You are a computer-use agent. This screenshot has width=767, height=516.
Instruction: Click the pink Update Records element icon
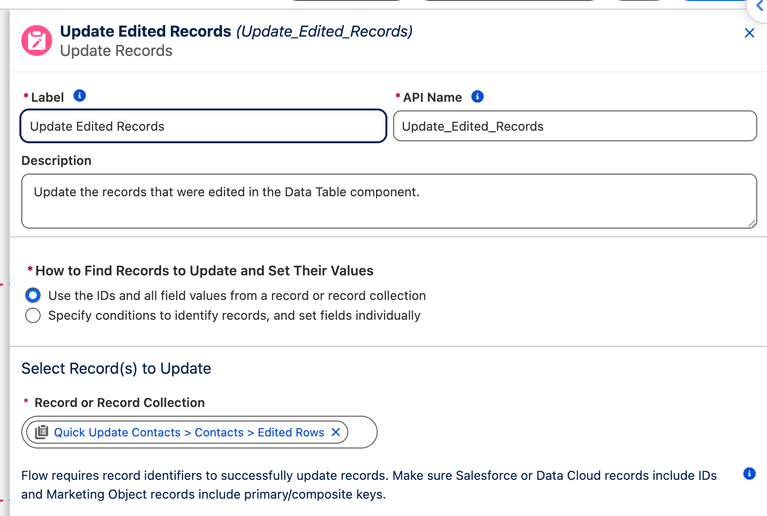click(37, 41)
